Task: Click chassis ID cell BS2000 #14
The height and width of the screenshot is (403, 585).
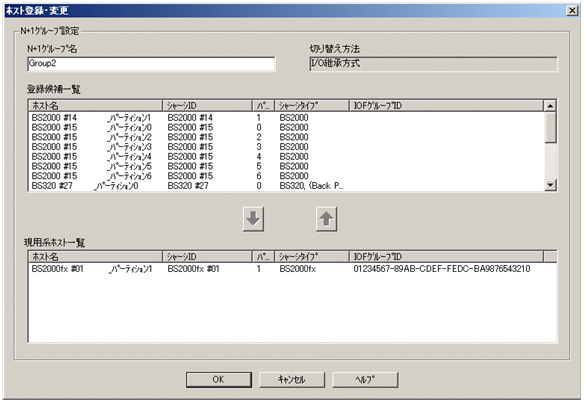Action: pyautogui.click(x=190, y=118)
